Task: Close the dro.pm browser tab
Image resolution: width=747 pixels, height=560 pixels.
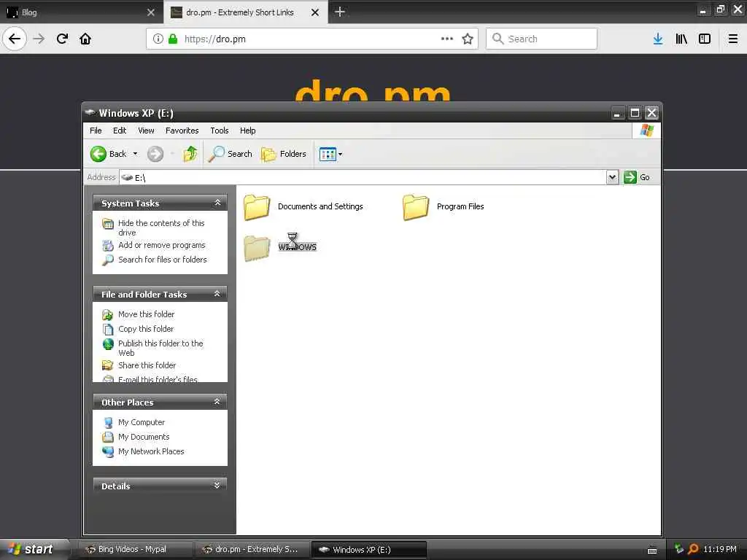Action: click(315, 12)
